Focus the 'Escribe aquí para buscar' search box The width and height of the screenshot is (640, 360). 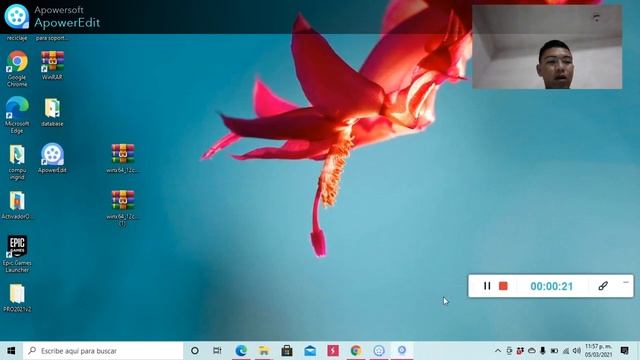click(x=103, y=351)
